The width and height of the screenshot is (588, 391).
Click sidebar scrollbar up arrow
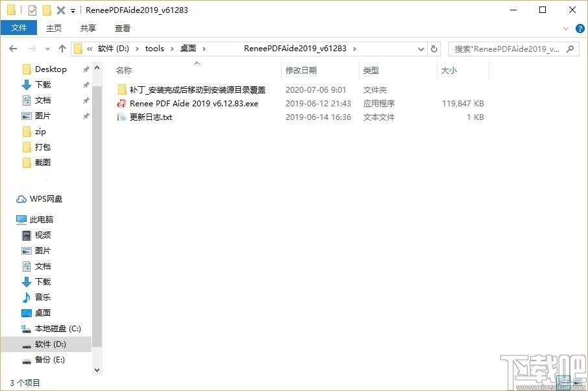[x=97, y=68]
